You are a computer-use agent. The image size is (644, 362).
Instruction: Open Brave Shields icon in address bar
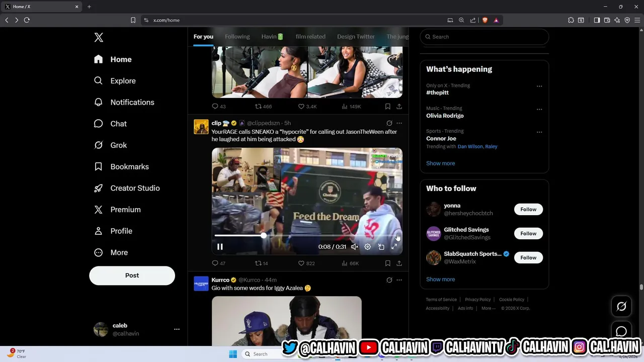coord(485,20)
